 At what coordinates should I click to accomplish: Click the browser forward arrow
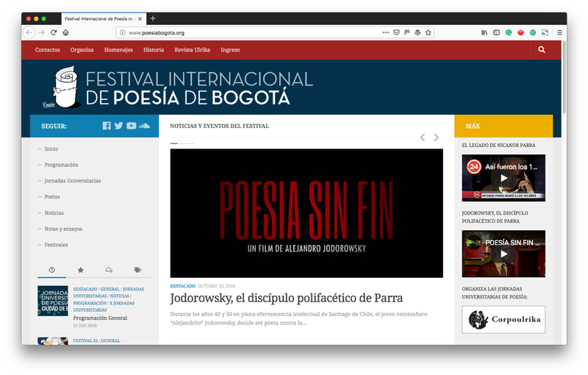pyautogui.click(x=42, y=32)
